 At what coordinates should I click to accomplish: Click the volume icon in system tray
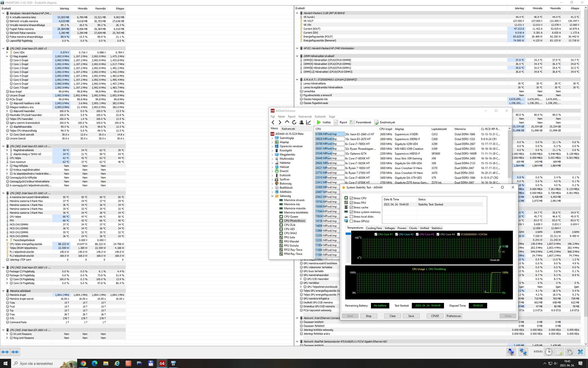point(556,363)
